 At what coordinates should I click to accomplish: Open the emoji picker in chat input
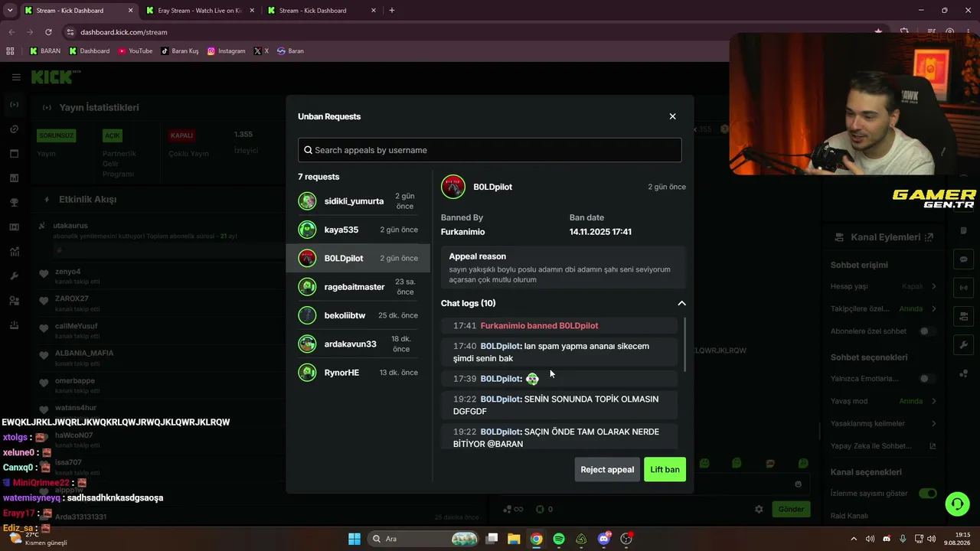(x=798, y=484)
